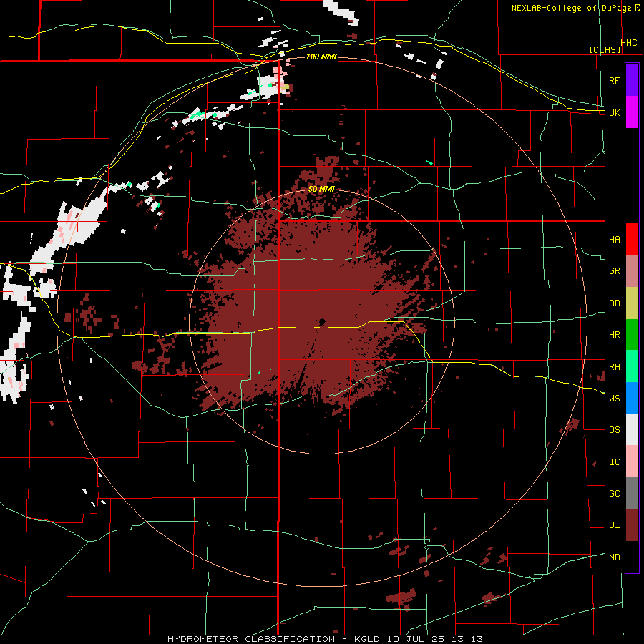Click the "GR" legend label
Viewport: 644px width, 644px height.
coord(614,271)
